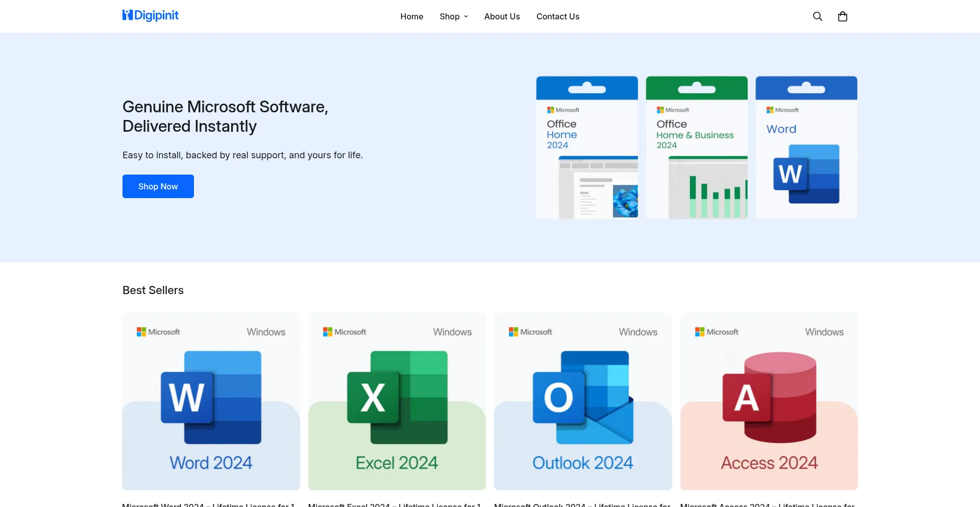The width and height of the screenshot is (980, 507).
Task: Open the Contact Us page
Action: pos(558,16)
